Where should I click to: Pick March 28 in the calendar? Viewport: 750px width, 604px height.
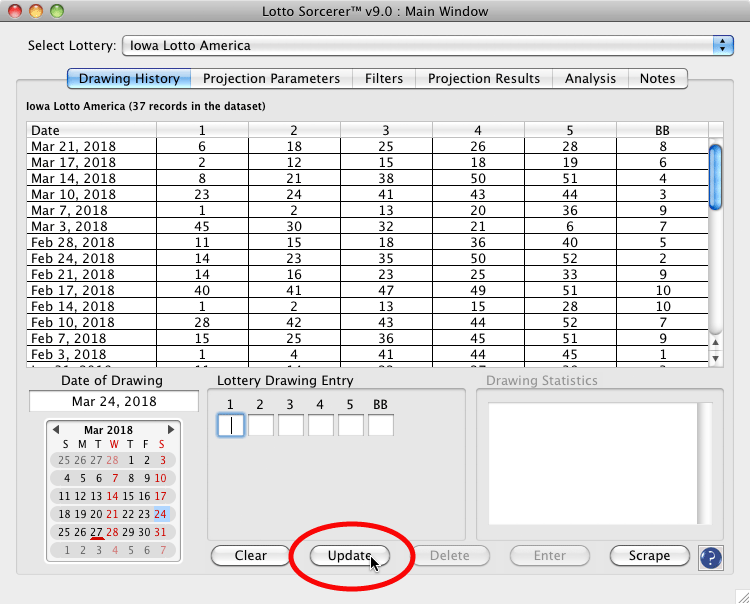pyautogui.click(x=112, y=532)
